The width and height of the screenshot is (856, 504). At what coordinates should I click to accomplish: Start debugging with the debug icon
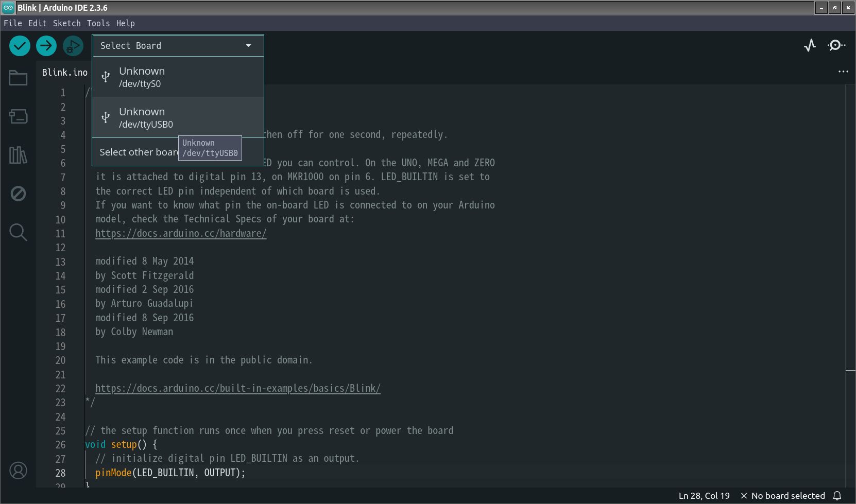point(73,46)
